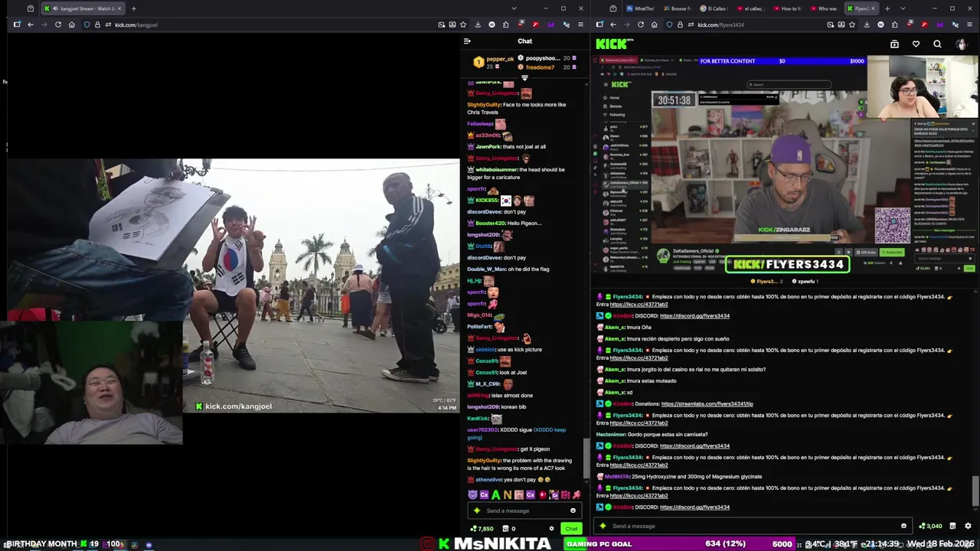Open the user avatar menu in the Kick header
Screen dimensions: 980x551
(961, 44)
